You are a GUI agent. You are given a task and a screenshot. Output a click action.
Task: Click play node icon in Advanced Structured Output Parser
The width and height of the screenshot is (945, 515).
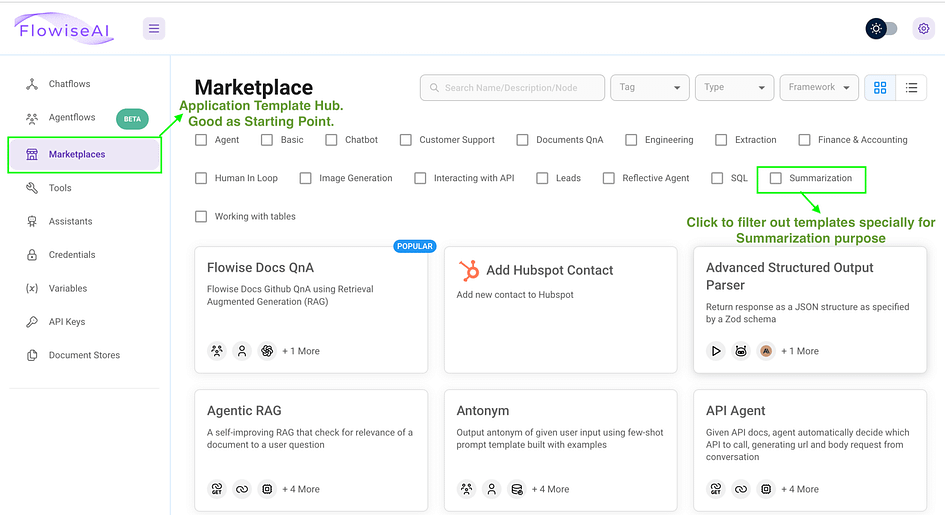[715, 351]
